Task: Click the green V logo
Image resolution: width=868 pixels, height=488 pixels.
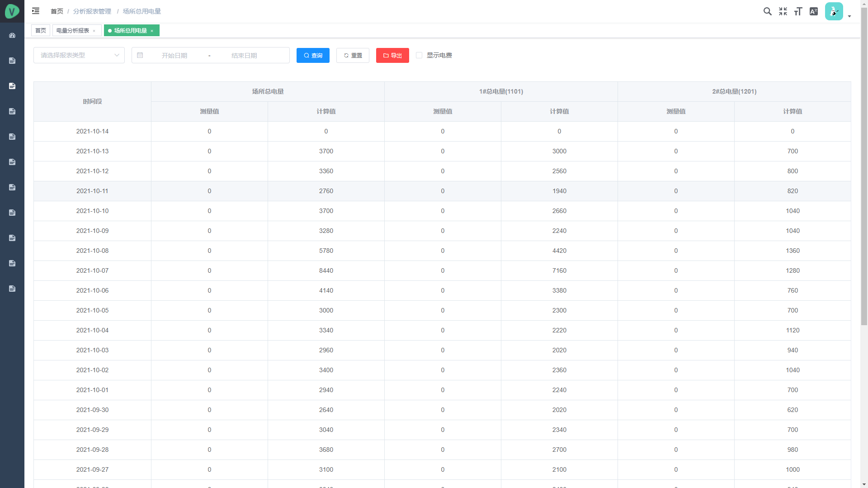Action: coord(12,11)
